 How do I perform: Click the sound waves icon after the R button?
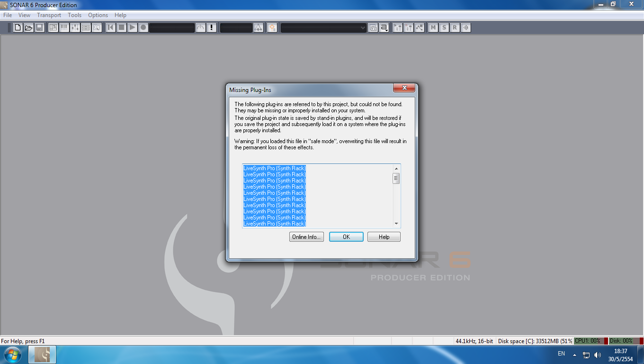coord(466,27)
